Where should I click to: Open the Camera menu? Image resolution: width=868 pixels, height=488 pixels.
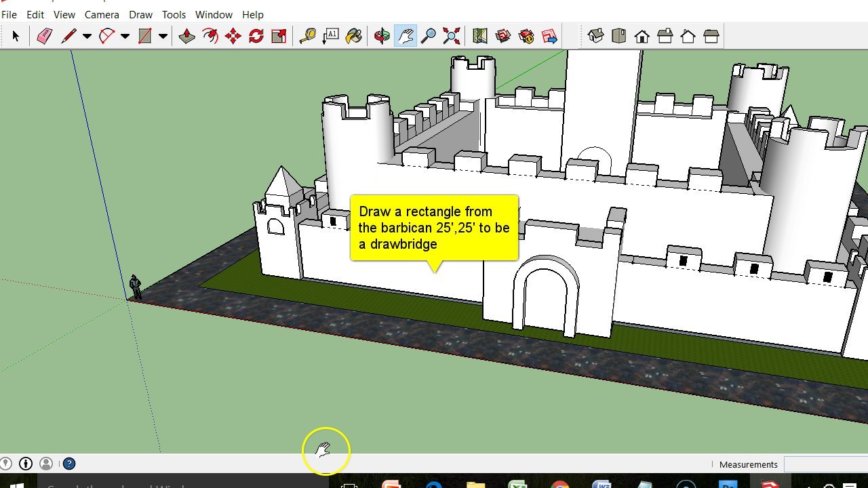pos(102,14)
